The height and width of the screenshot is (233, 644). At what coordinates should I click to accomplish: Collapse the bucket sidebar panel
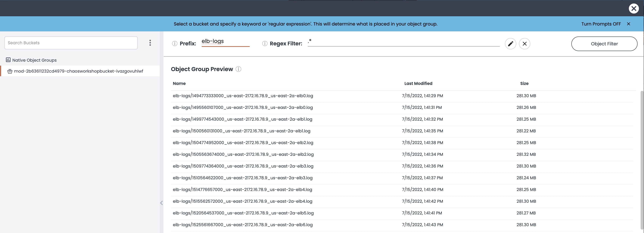pos(162,203)
